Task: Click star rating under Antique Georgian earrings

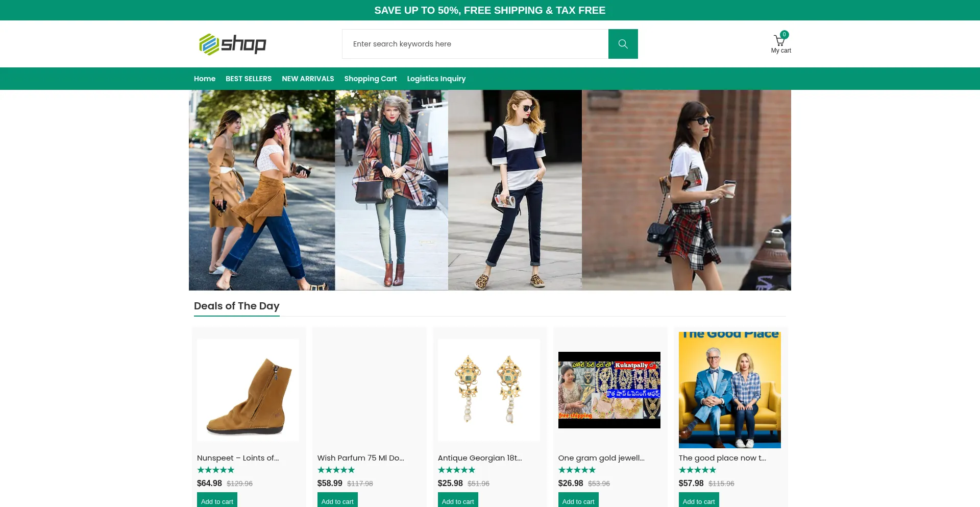Action: [456, 470]
